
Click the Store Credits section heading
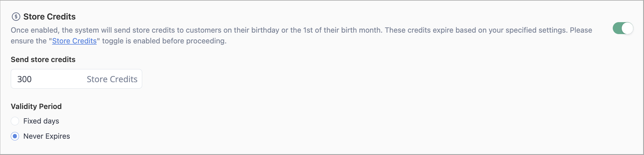tap(49, 17)
